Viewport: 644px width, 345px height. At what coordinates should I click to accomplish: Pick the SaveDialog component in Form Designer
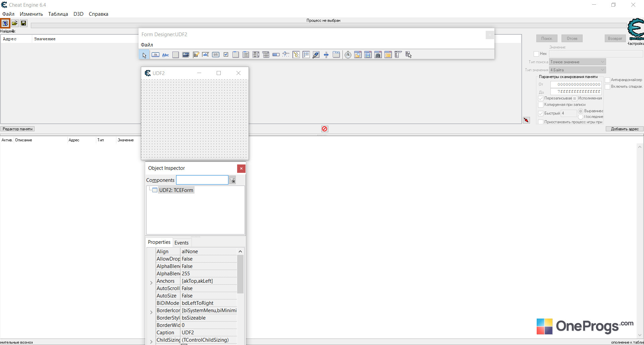(368, 55)
